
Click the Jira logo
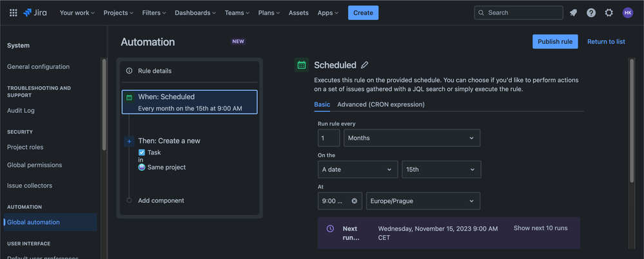coord(35,13)
